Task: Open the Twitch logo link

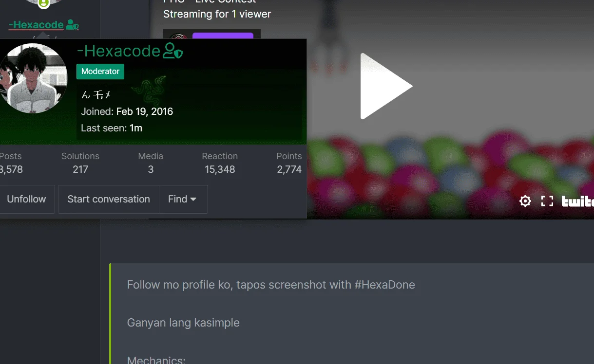Action: tap(578, 201)
